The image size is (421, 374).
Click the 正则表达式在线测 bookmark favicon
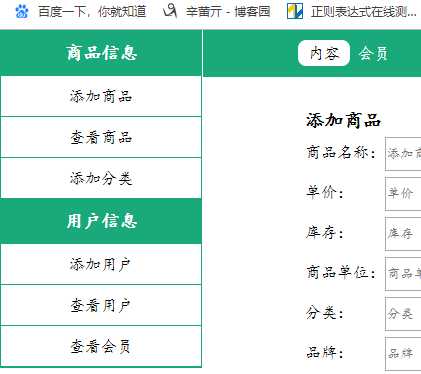point(295,11)
